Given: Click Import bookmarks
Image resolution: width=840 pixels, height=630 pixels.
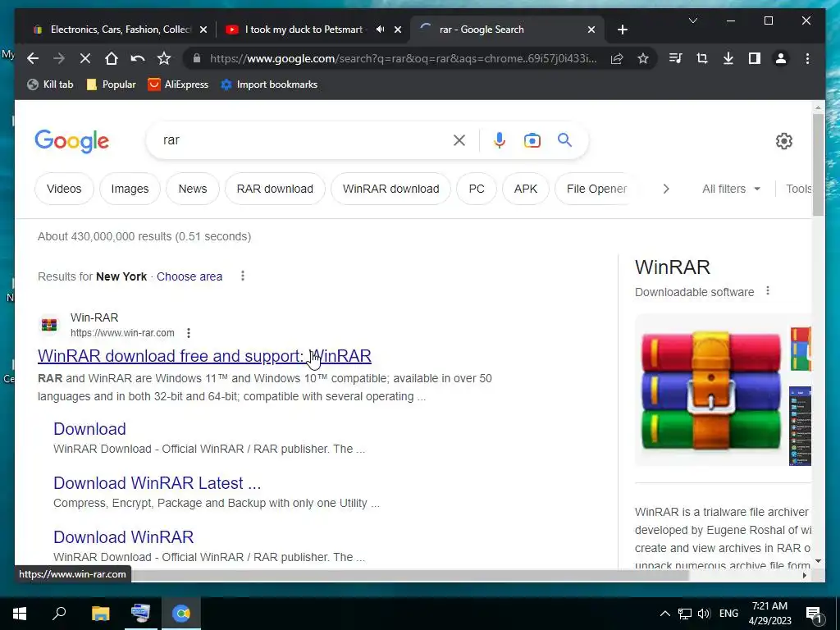Looking at the screenshot, I should (269, 84).
